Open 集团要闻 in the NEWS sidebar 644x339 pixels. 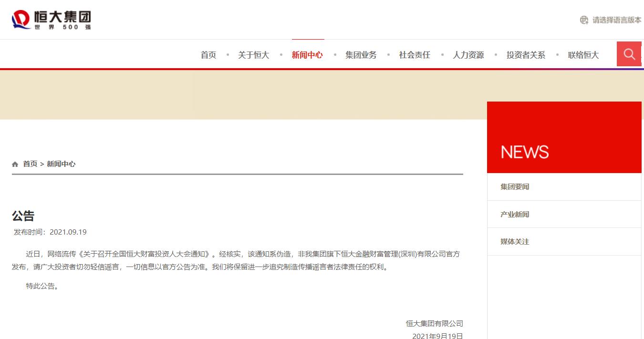pyautogui.click(x=564, y=187)
